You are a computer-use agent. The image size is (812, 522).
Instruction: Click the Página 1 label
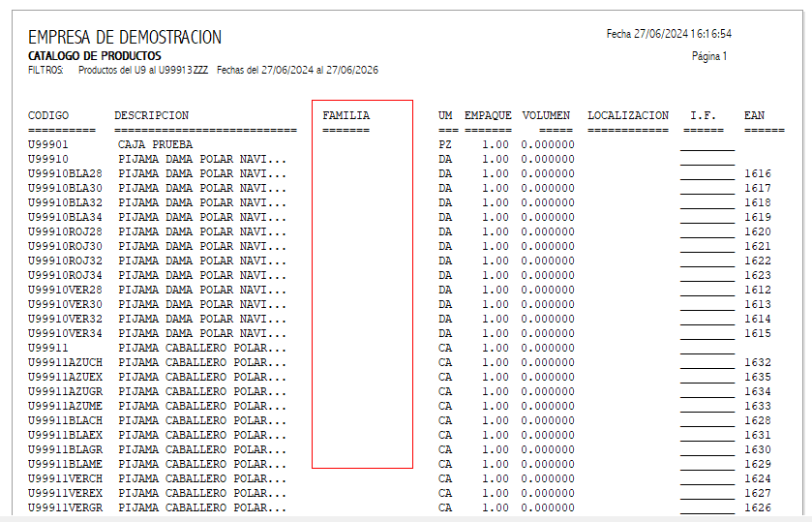click(x=709, y=56)
